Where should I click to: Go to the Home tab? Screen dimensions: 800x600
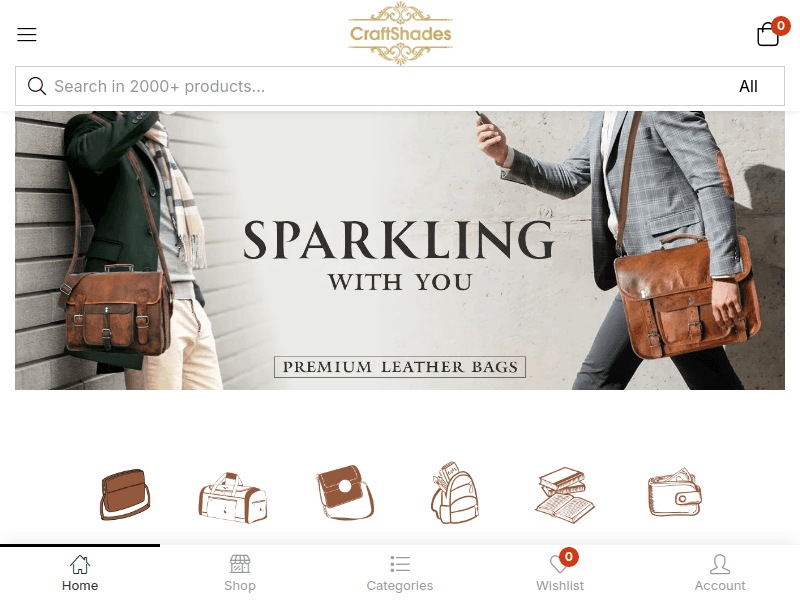point(80,573)
